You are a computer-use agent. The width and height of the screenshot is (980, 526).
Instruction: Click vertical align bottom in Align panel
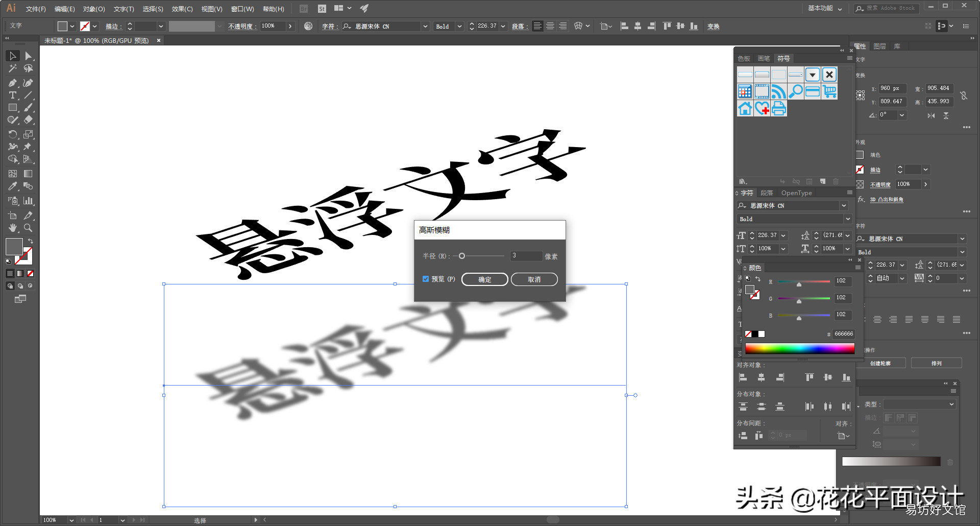pyautogui.click(x=846, y=377)
